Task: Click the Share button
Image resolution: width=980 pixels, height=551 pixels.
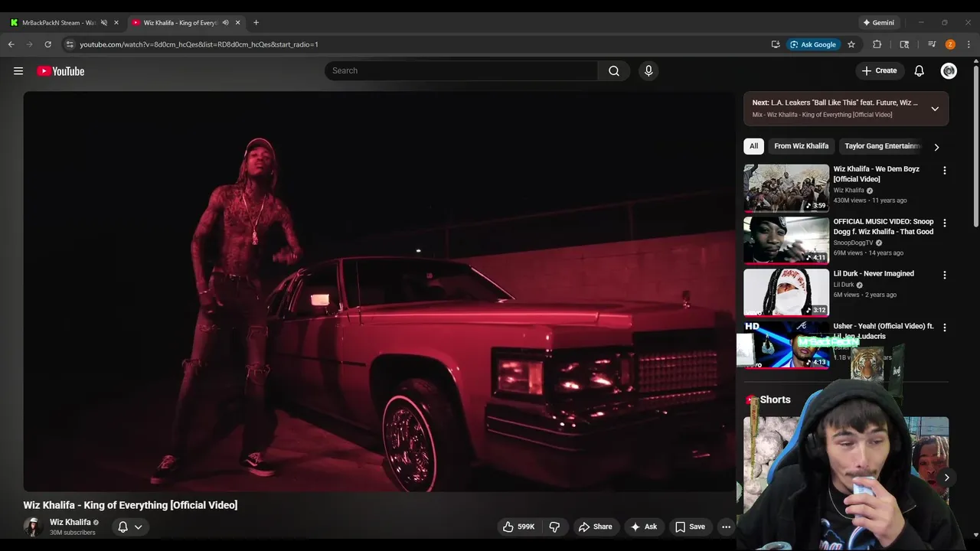Action: click(x=595, y=527)
